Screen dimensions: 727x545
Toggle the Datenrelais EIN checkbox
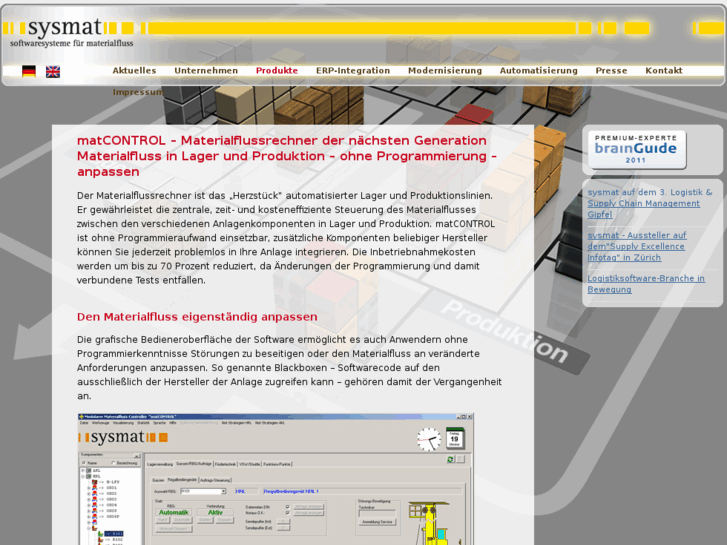[x=287, y=507]
